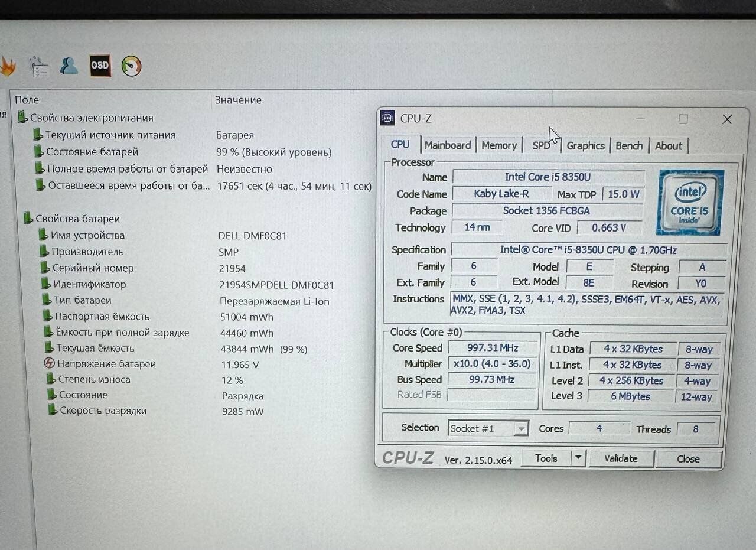The height and width of the screenshot is (550, 756).
Task: Open the Memory tab in CPU-Z
Action: 499,145
